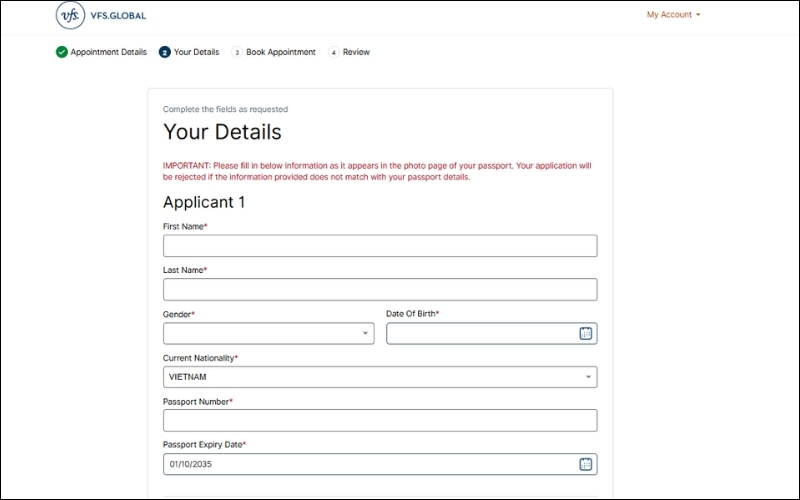Open the My Account menu
The image size is (800, 500).
coord(673,15)
